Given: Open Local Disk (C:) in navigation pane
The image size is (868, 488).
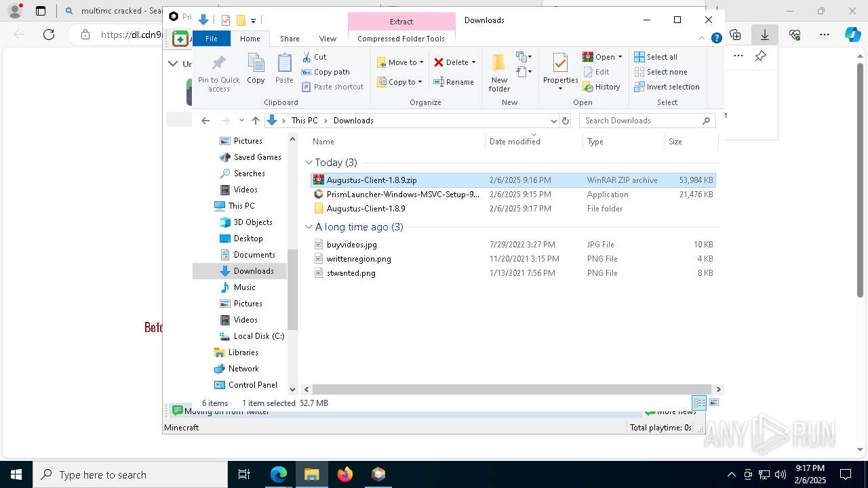Looking at the screenshot, I should (x=252, y=336).
